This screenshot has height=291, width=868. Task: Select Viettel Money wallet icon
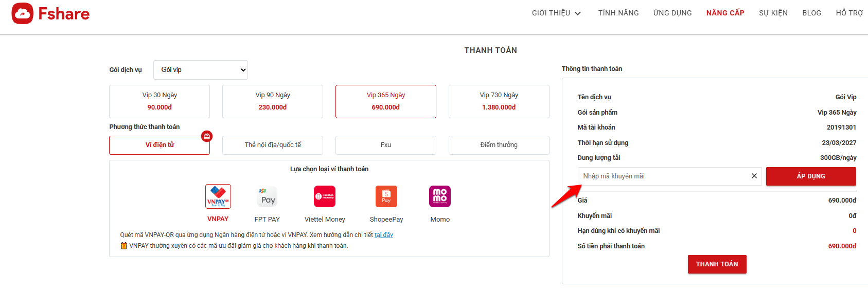click(x=325, y=197)
